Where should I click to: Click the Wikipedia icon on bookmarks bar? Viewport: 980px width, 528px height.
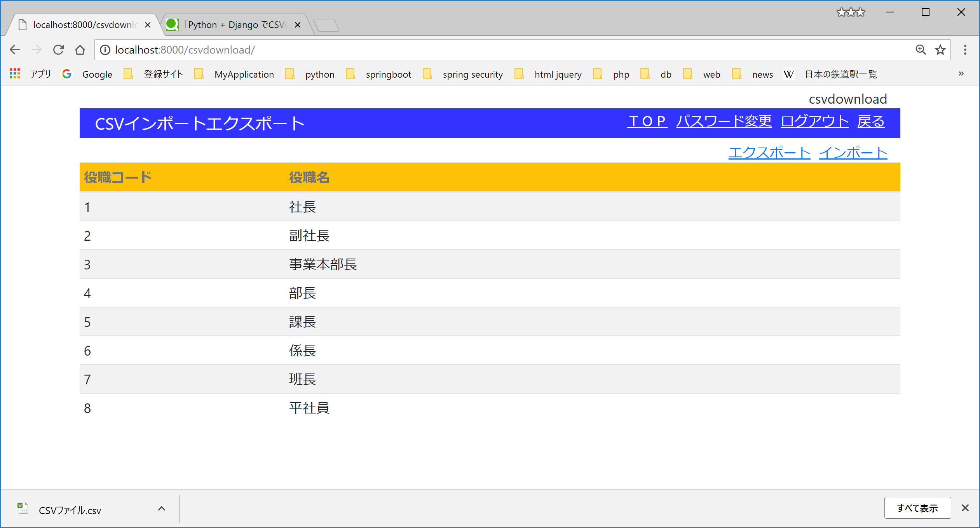click(x=788, y=74)
